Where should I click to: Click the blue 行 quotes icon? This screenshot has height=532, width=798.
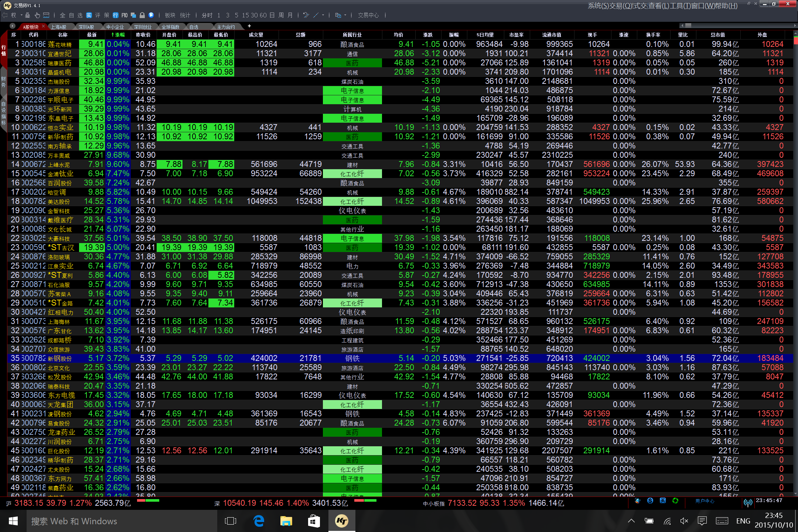116,15
